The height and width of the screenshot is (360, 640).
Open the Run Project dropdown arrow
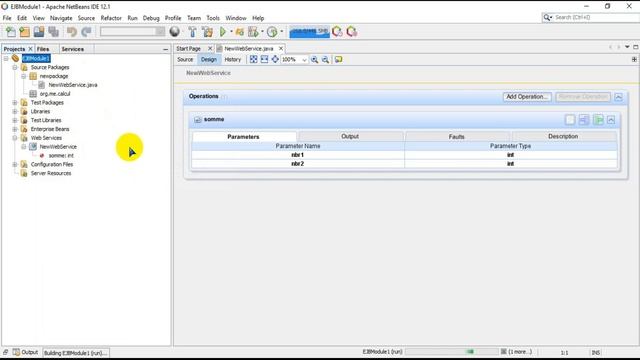[x=231, y=31]
